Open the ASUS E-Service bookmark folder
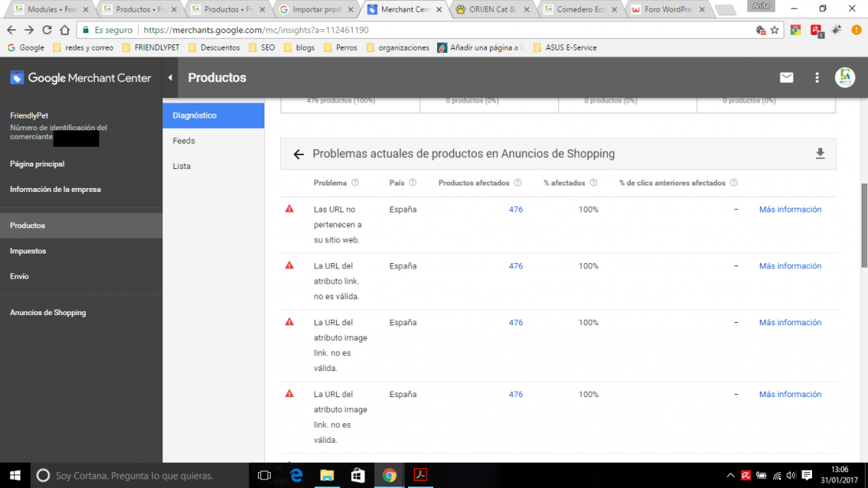This screenshot has height=488, width=868. [x=565, y=47]
